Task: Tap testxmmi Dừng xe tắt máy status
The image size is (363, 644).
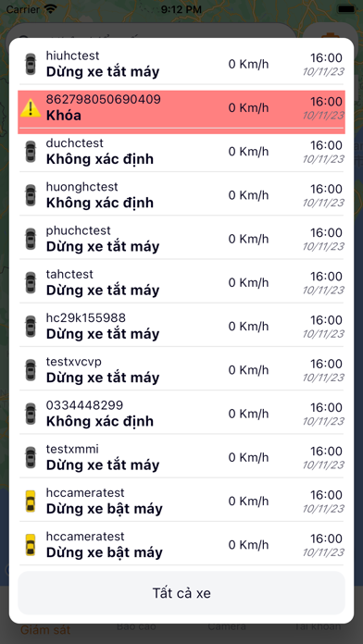Action: click(103, 464)
